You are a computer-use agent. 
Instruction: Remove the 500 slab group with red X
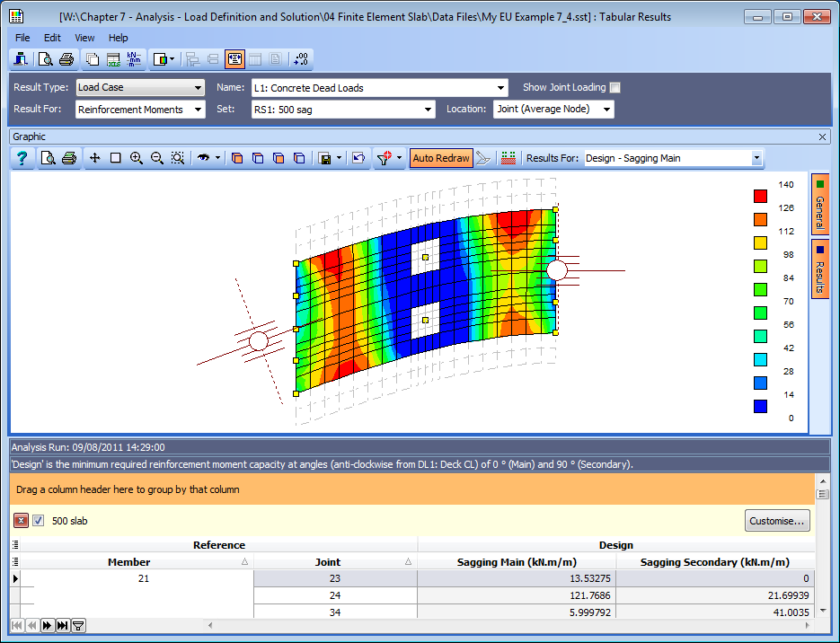[x=21, y=520]
